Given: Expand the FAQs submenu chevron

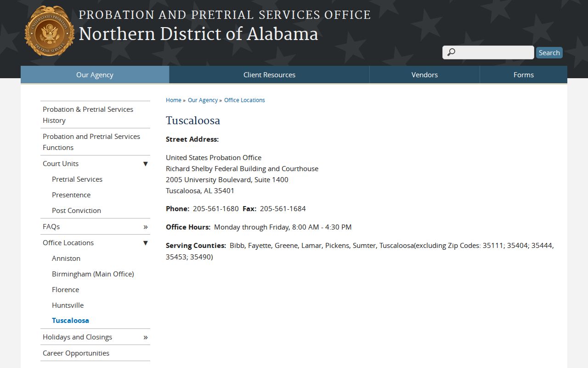Looking at the screenshot, I should pos(145,227).
